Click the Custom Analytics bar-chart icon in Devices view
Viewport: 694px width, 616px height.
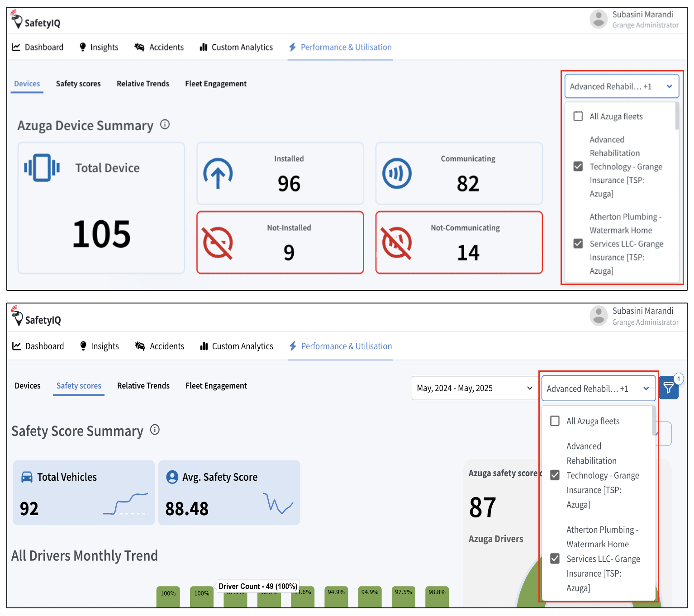click(204, 47)
